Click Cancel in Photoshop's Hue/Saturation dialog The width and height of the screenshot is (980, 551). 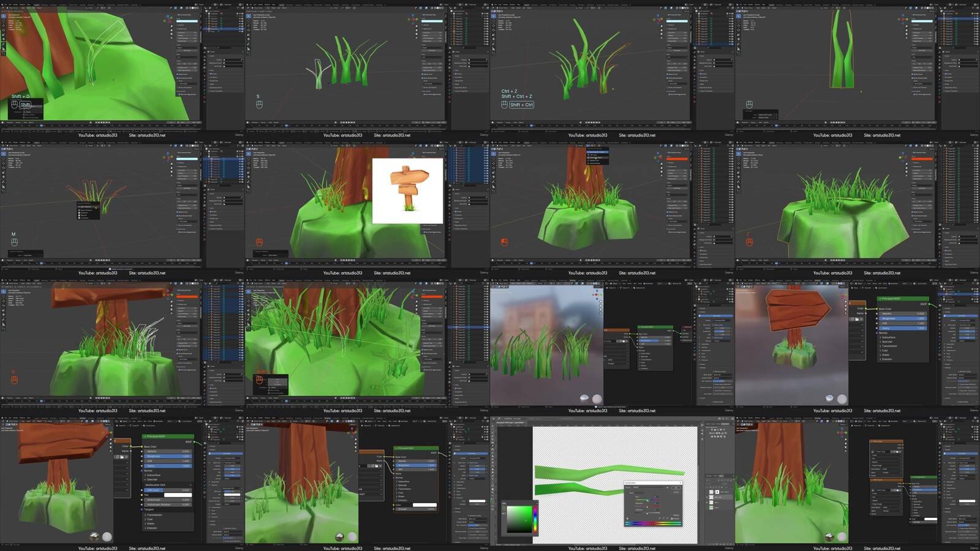[x=677, y=492]
